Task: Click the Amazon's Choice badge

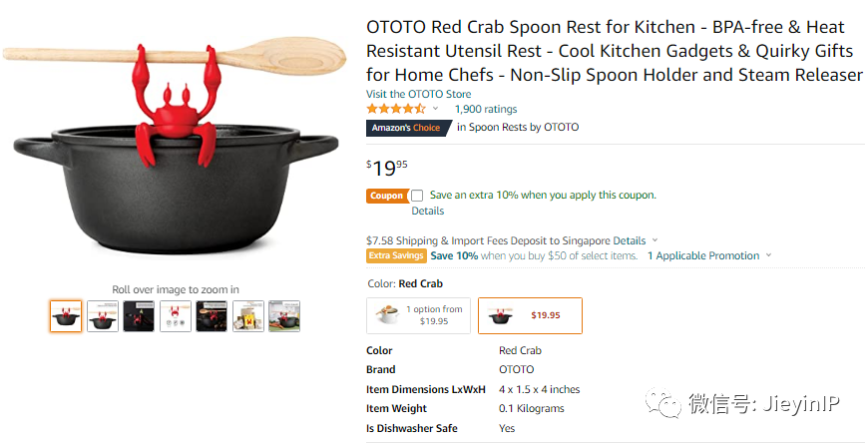Action: [409, 128]
